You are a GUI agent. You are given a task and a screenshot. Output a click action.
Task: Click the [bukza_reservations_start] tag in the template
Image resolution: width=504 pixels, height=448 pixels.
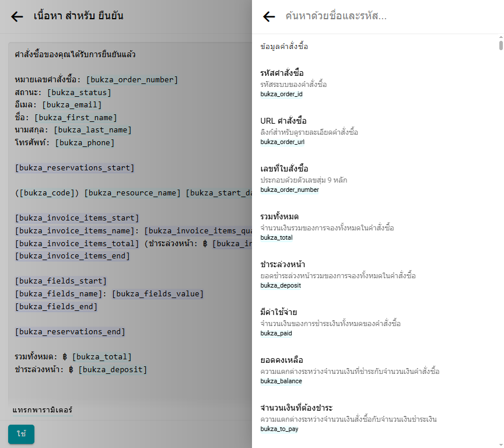click(75, 168)
